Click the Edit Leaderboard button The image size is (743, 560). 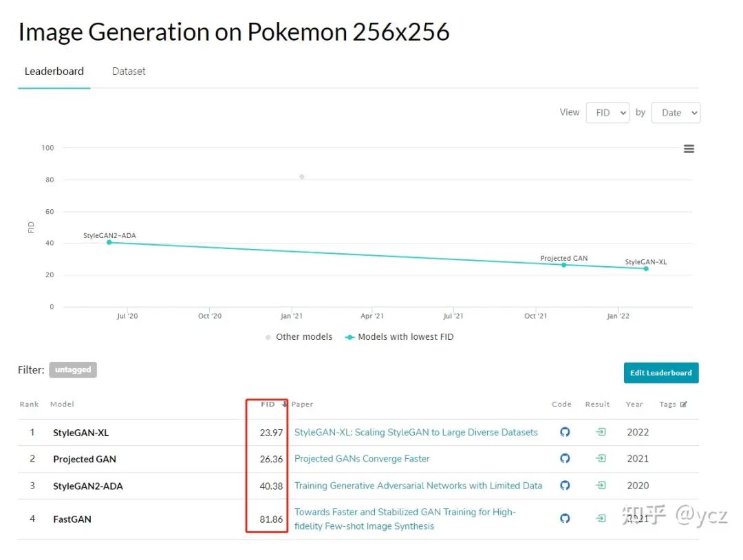pyautogui.click(x=661, y=373)
